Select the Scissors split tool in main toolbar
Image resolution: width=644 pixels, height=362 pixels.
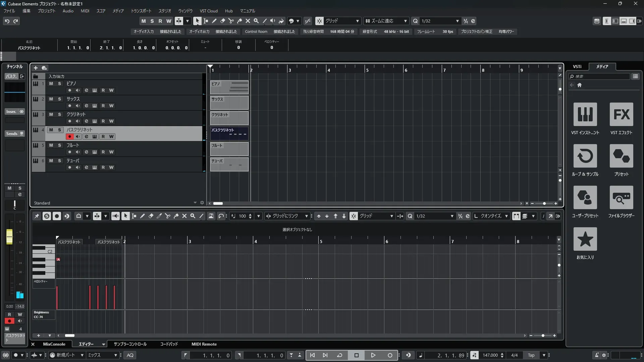[231, 21]
